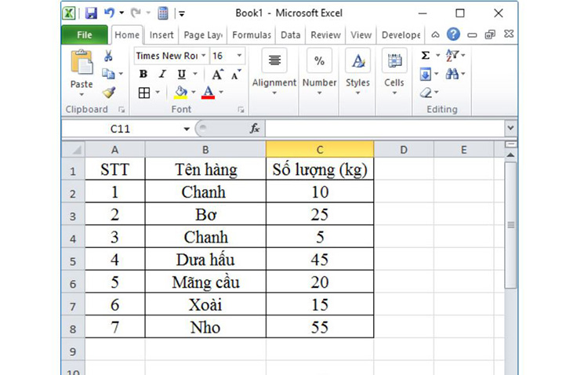Viewport: 588px width, 375px height.
Task: Expand the Fill Color dropdown arrow
Action: (194, 93)
